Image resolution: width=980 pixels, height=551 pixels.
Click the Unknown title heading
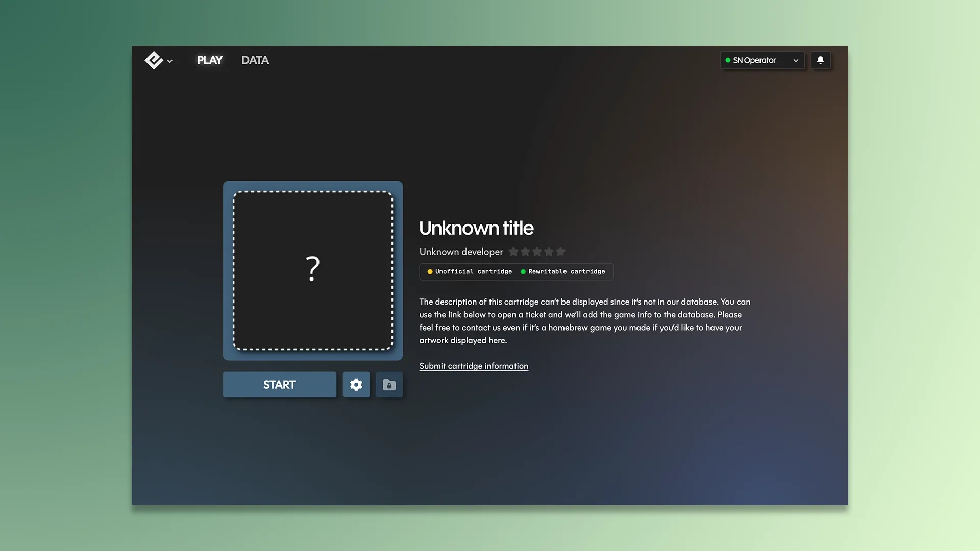476,228
